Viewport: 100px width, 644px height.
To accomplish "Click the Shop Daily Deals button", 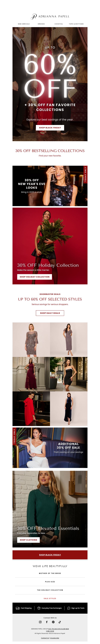I will click(50, 313).
